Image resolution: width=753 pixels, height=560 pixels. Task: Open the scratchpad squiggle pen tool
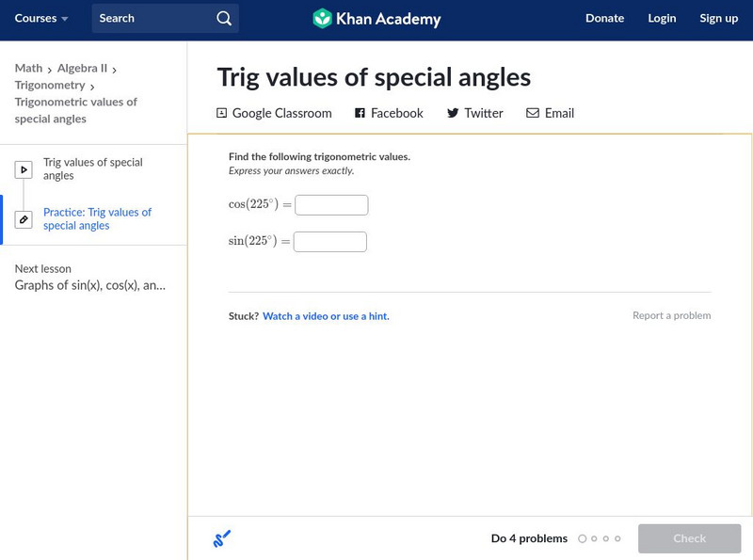222,538
